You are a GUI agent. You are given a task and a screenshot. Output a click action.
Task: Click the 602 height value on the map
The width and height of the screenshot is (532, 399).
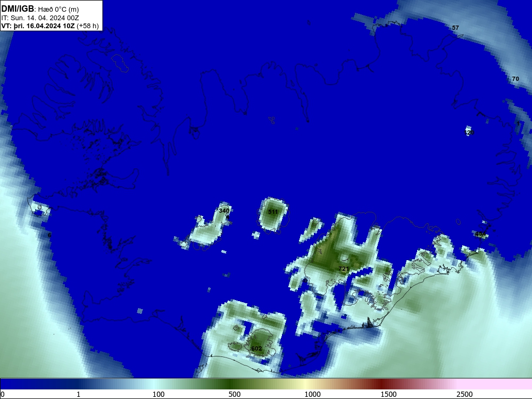coord(256,348)
